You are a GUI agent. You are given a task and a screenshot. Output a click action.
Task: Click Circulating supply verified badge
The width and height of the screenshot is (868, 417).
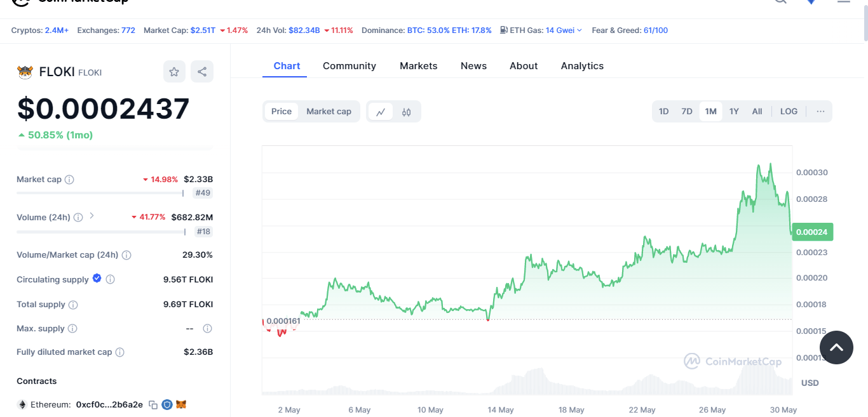pos(97,278)
